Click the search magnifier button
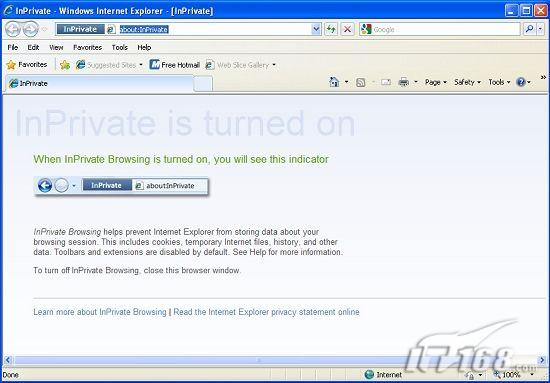This screenshot has width=550, height=383. point(530,29)
